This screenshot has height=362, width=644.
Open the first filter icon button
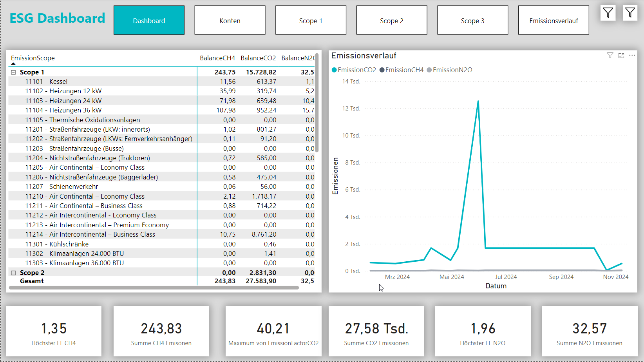[x=608, y=13]
